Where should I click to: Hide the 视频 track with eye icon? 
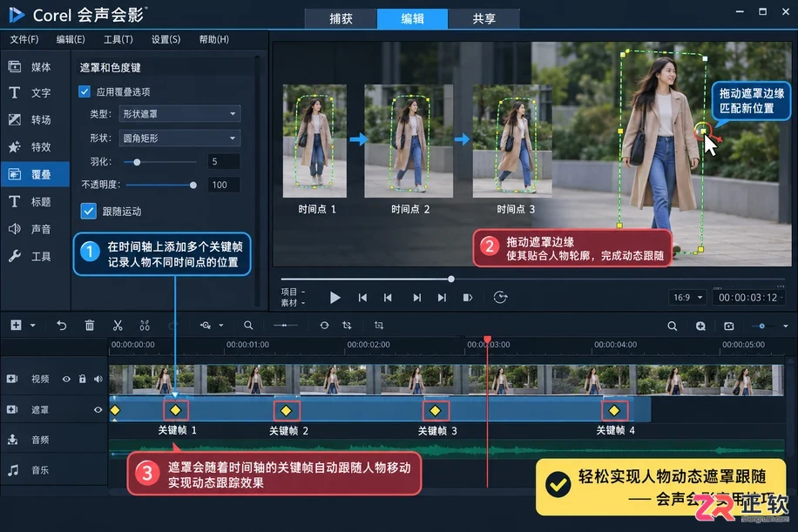point(66,379)
